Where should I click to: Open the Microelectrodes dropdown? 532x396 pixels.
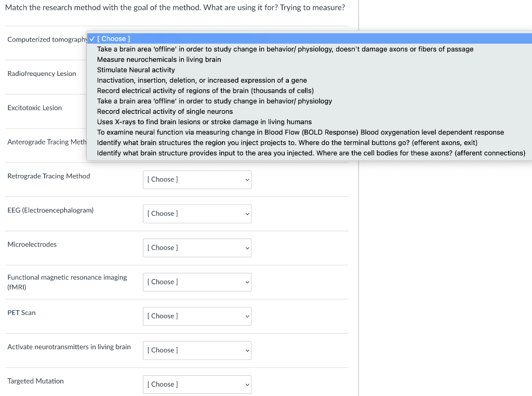pos(197,248)
